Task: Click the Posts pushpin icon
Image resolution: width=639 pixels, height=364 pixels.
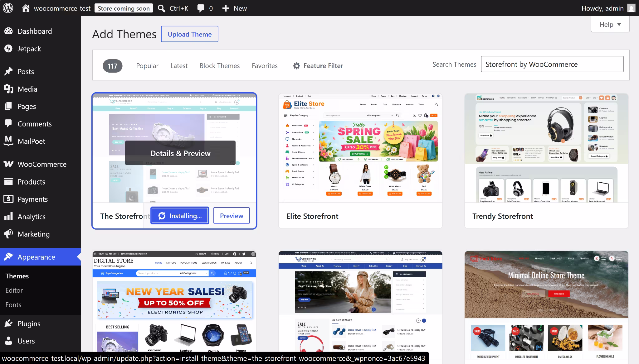Action: 8,71
